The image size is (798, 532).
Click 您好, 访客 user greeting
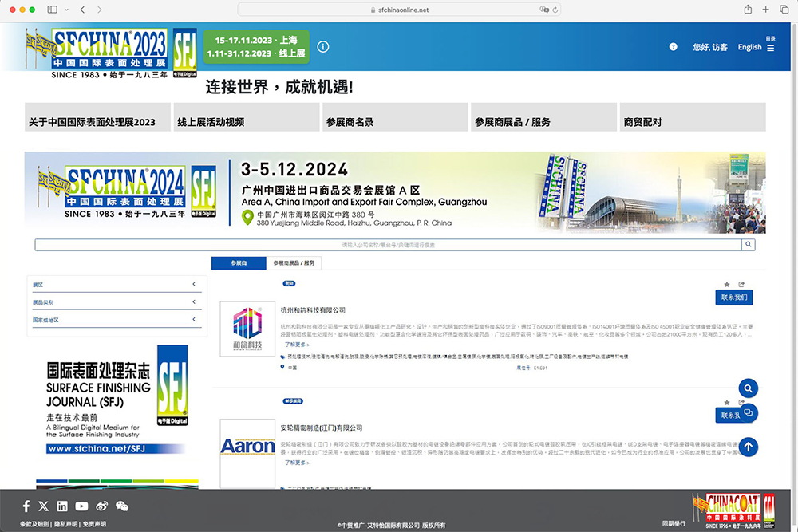coord(710,47)
